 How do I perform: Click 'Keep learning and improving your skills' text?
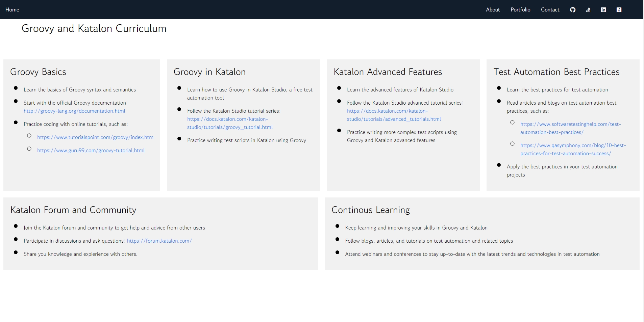[x=416, y=227]
